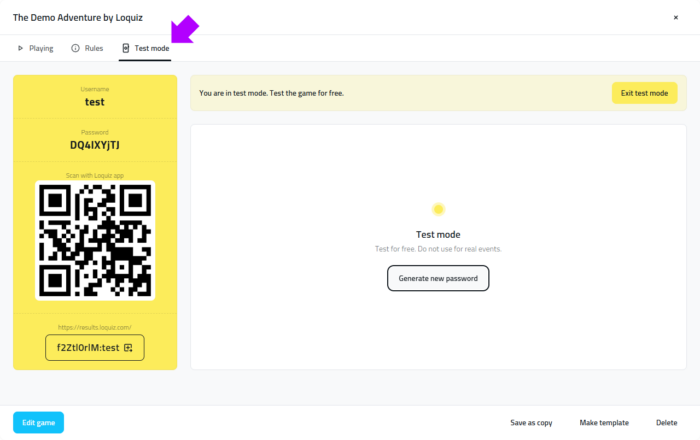The image size is (700, 440).
Task: Click the yellow dot above Test mode heading
Action: 438,209
